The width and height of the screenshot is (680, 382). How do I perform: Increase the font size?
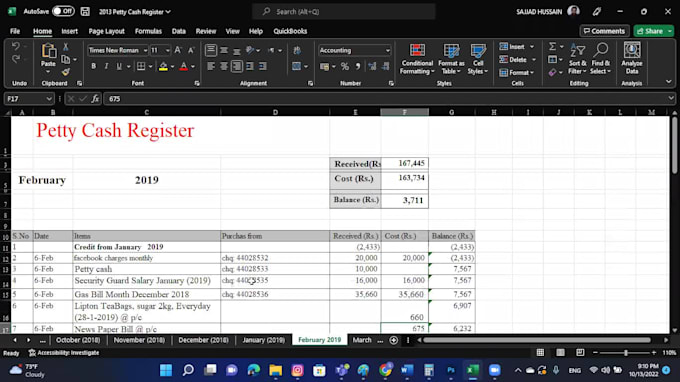click(178, 50)
